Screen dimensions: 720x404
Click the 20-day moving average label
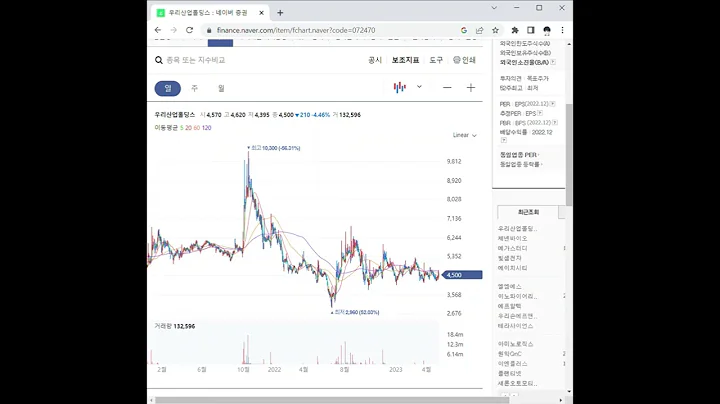188,128
